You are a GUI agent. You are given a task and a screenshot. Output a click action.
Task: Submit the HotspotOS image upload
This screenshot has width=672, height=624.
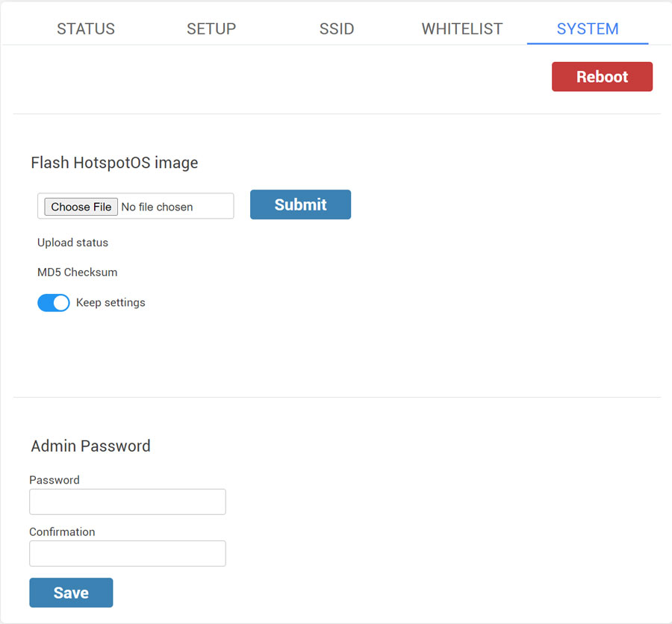pyautogui.click(x=300, y=205)
